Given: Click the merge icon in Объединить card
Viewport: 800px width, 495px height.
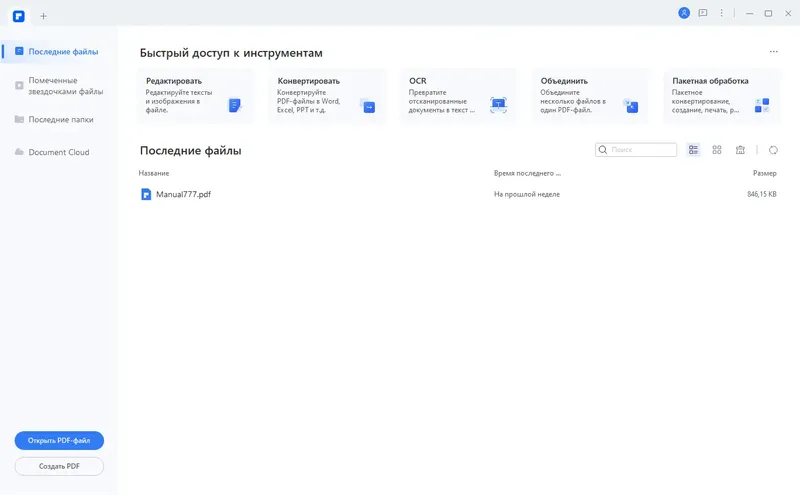Looking at the screenshot, I should (631, 106).
